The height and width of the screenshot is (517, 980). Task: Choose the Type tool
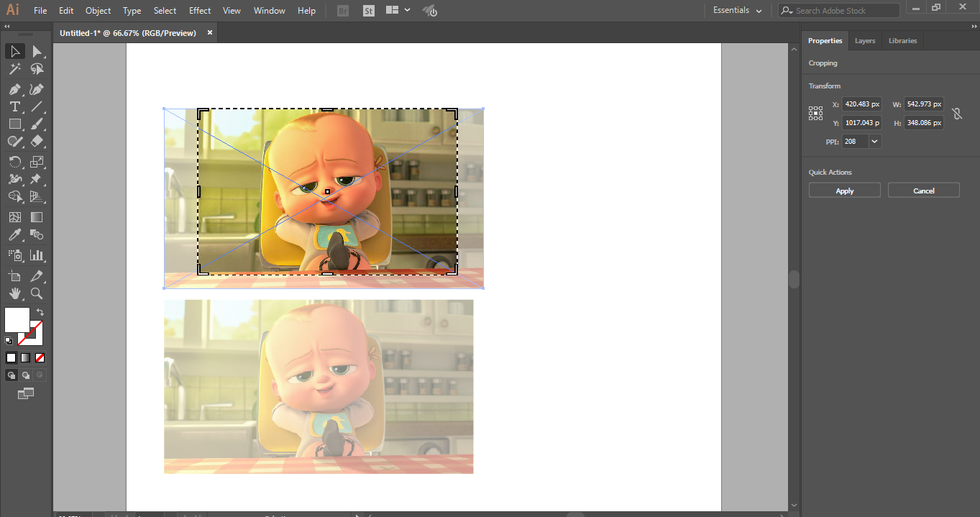15,106
